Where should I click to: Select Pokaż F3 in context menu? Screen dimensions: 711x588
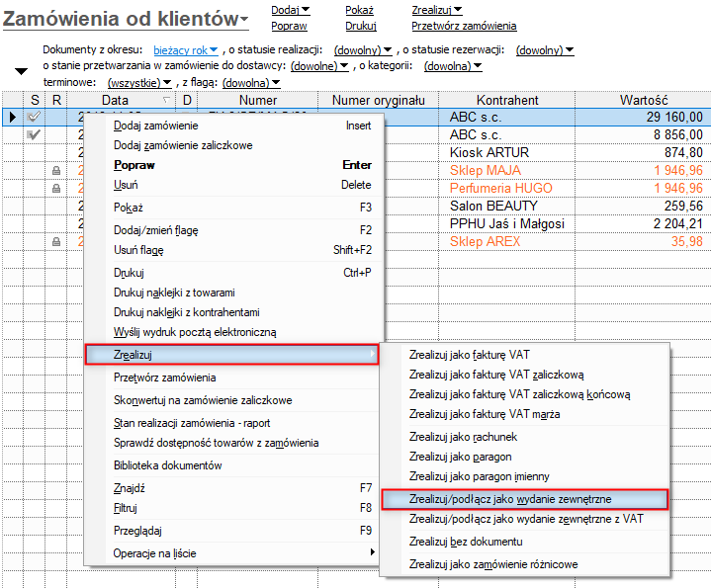pos(232,208)
